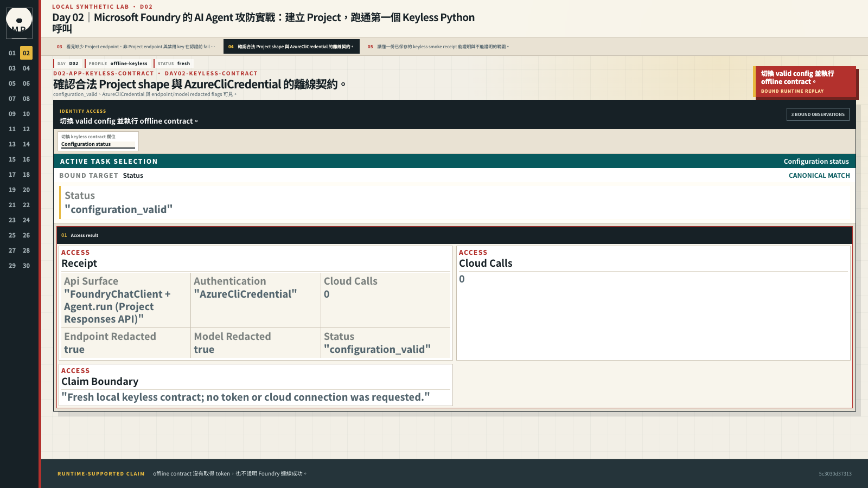This screenshot has width=868, height=488.
Task: Click the PROFILE offline-keyless tag
Action: [x=118, y=63]
